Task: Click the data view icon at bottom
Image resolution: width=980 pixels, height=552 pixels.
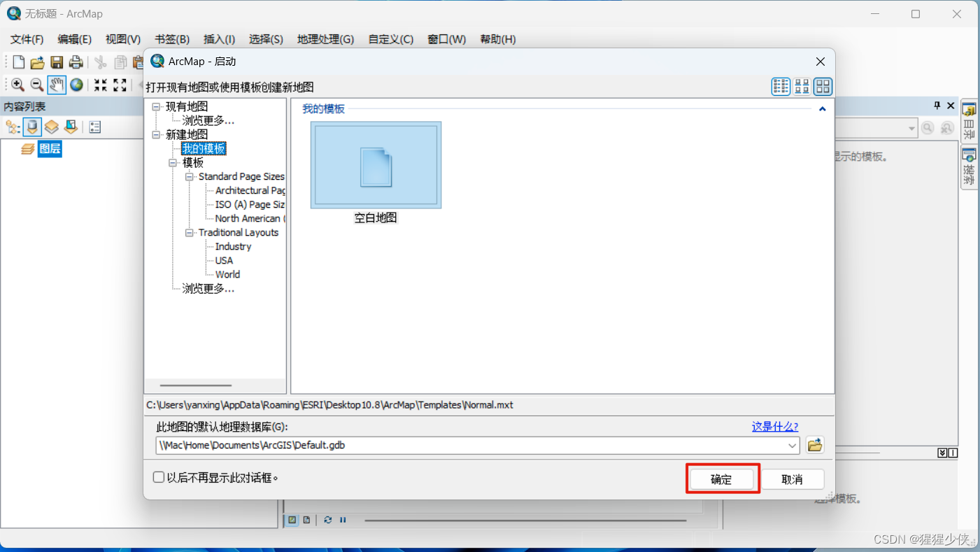Action: tap(292, 520)
